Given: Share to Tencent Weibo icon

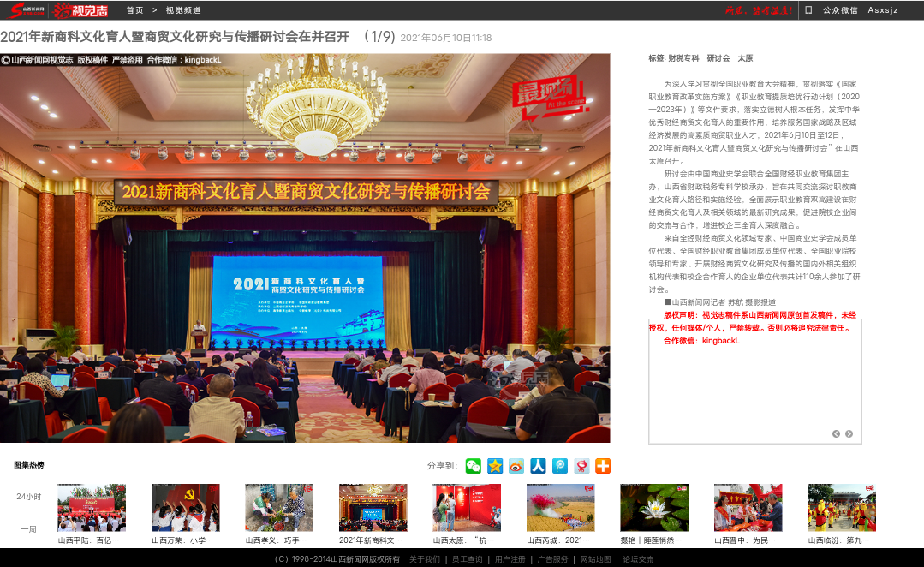Looking at the screenshot, I should point(560,466).
